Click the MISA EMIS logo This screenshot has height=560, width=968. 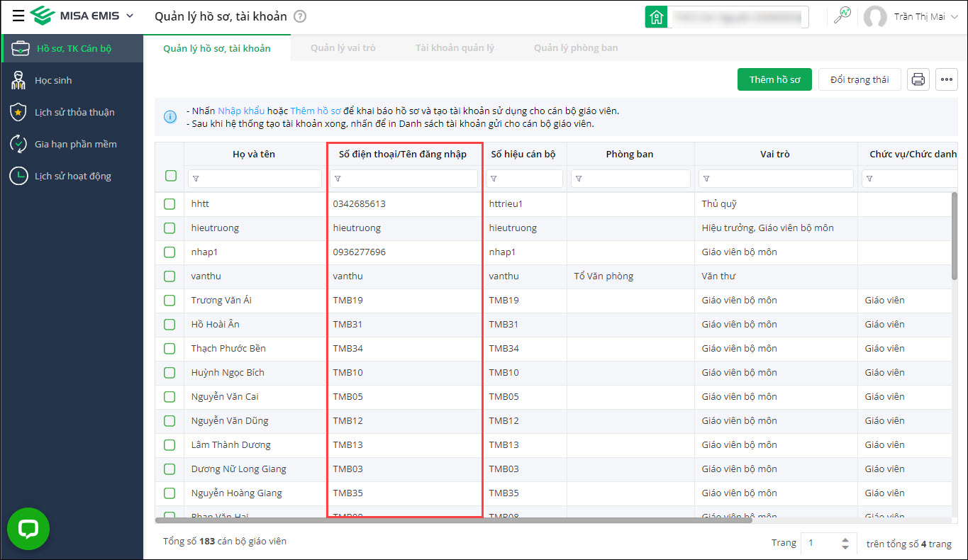(x=74, y=16)
